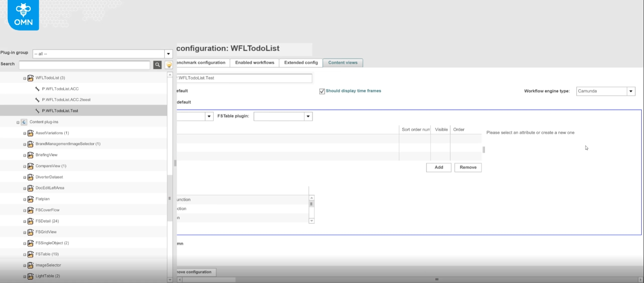Switch to the Extended config tab
The width and height of the screenshot is (644, 283).
click(x=301, y=63)
